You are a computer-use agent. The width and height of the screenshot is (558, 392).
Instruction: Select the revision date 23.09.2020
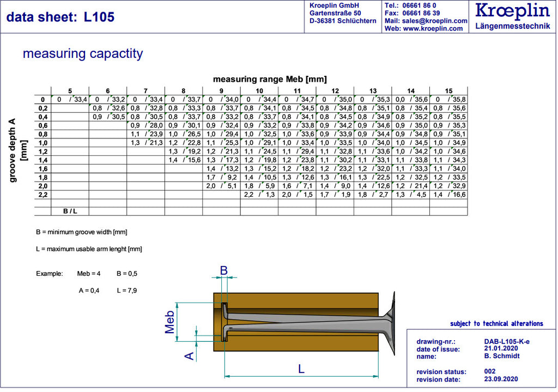click(501, 379)
